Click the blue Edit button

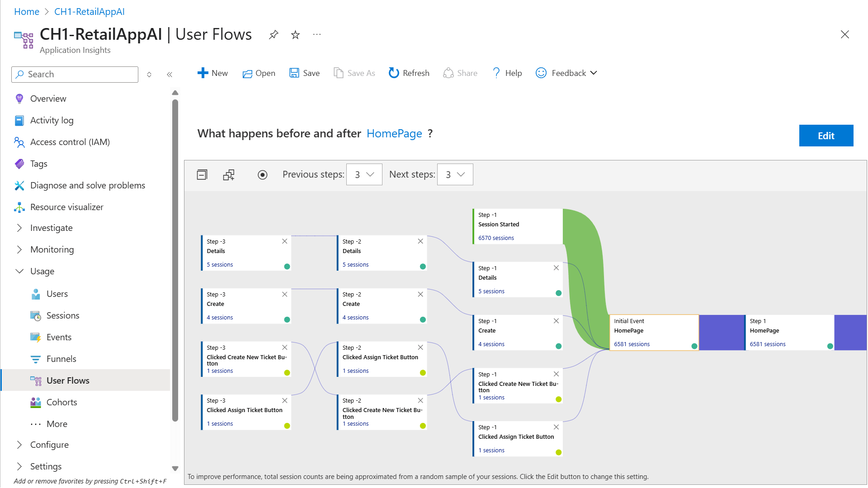(x=826, y=136)
